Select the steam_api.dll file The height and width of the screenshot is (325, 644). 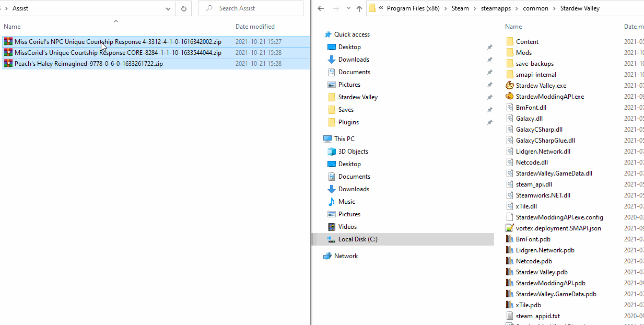534,184
